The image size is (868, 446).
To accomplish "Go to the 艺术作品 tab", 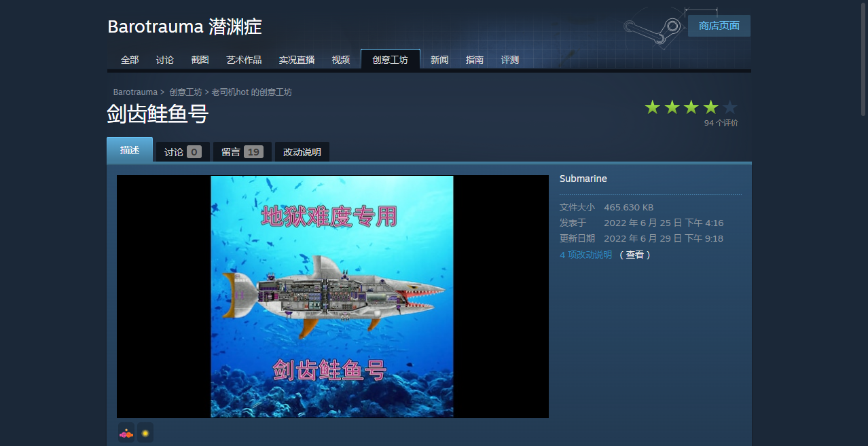I will [x=244, y=60].
